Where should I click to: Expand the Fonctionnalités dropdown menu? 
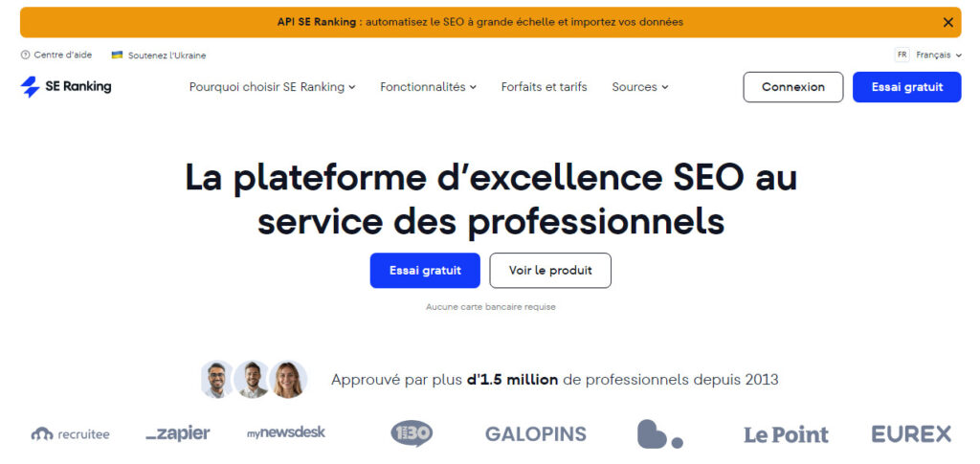point(428,87)
